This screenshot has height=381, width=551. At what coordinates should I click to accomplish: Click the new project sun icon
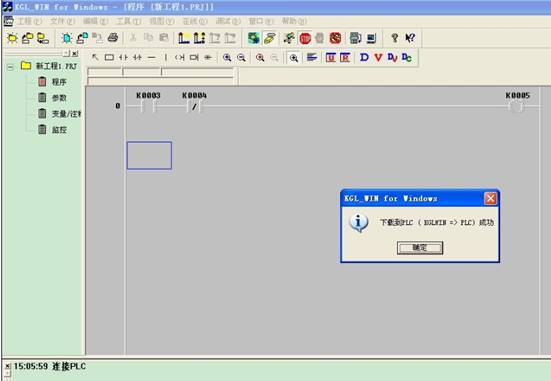(x=13, y=38)
